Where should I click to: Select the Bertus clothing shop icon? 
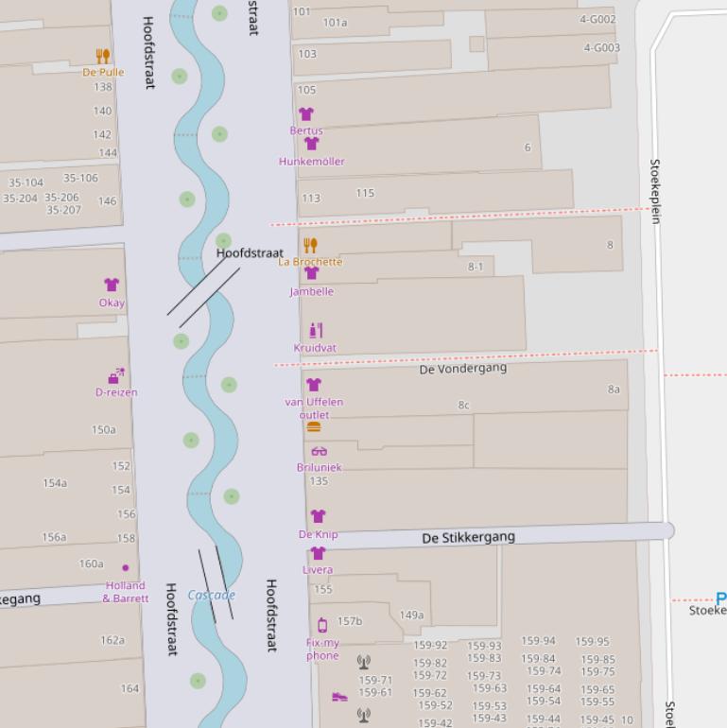pos(305,114)
